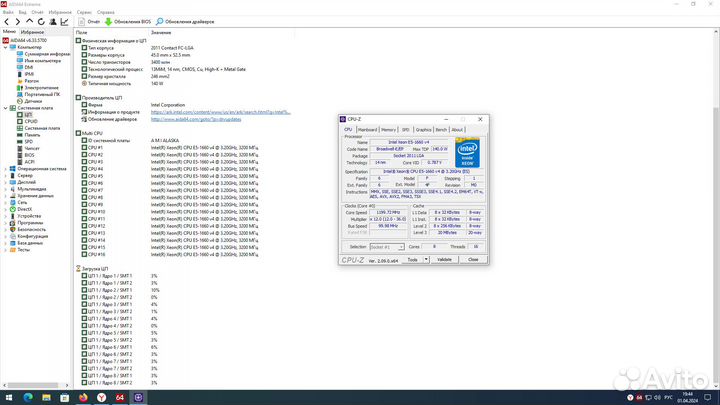Open the graph/chart icon in AIDA64 toolbar

pyautogui.click(x=65, y=20)
